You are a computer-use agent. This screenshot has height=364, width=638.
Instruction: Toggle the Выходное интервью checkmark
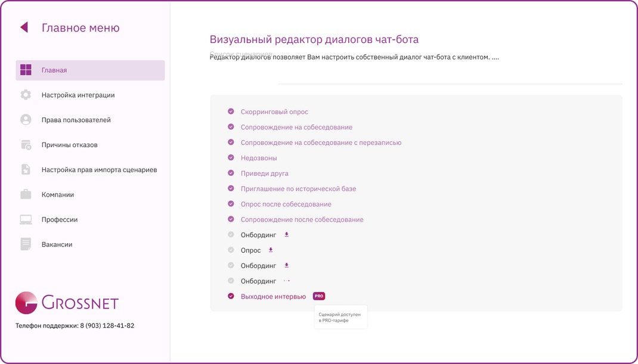pyautogui.click(x=231, y=296)
